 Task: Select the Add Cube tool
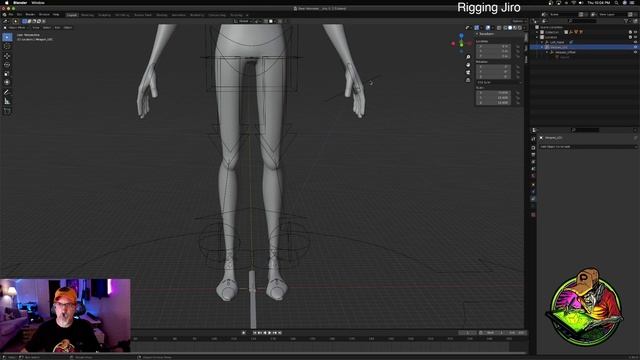coord(7,111)
